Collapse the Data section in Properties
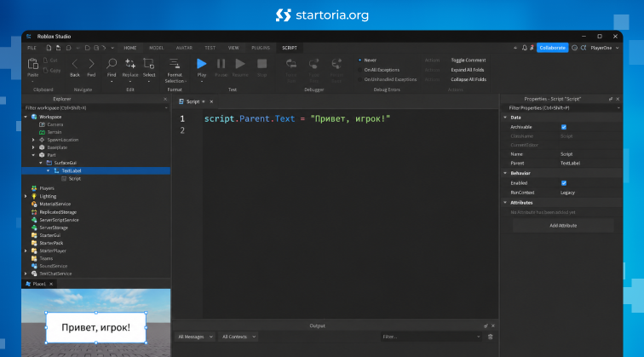 pos(505,118)
